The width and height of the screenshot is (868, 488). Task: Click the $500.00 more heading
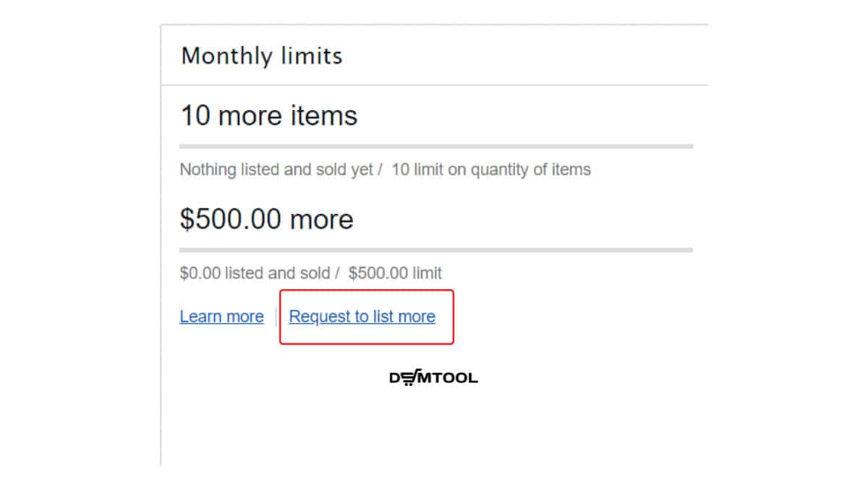pos(266,219)
